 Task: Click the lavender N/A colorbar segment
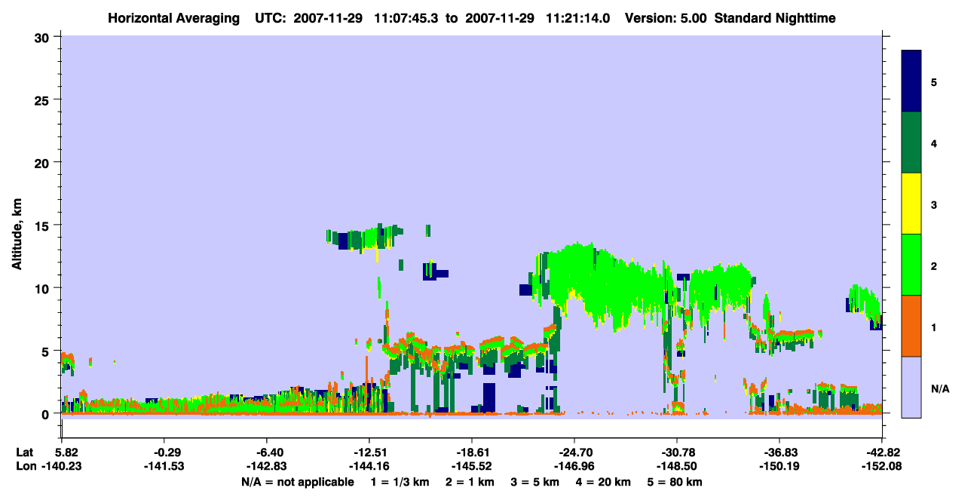pyautogui.click(x=911, y=387)
